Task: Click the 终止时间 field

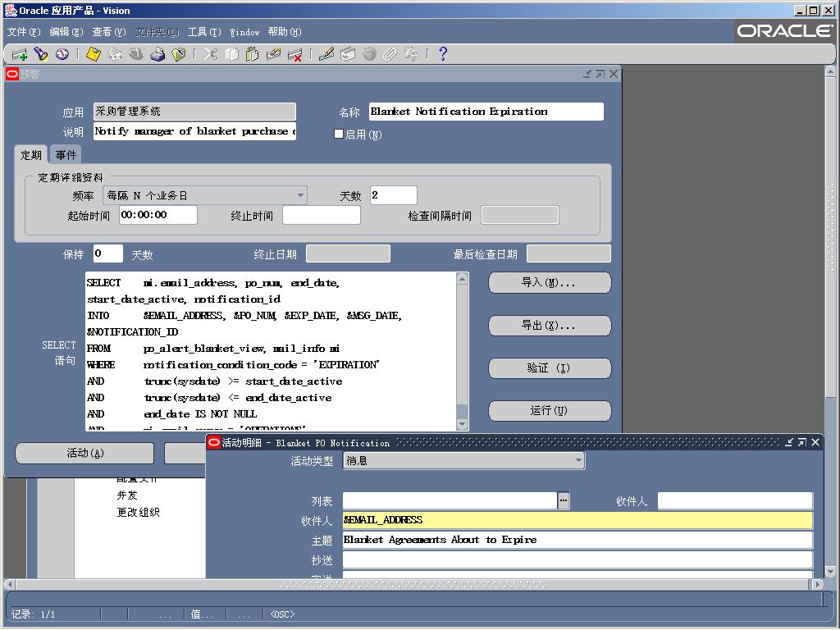Action: click(322, 215)
